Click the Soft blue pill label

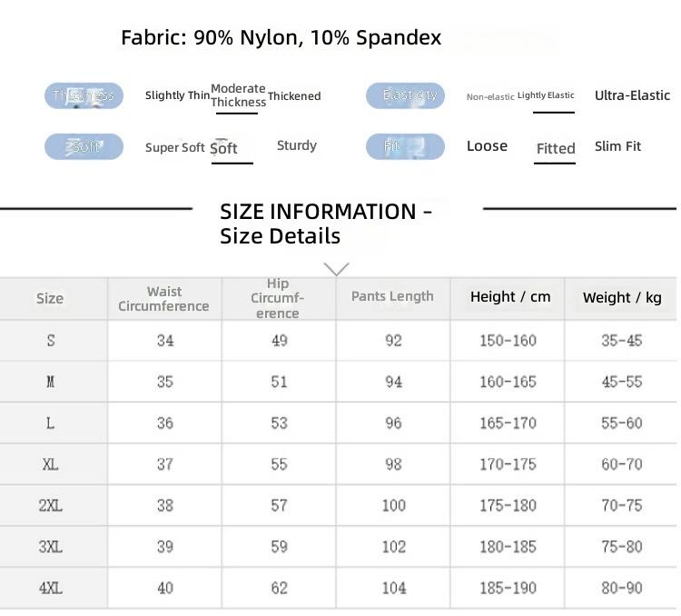tap(84, 146)
